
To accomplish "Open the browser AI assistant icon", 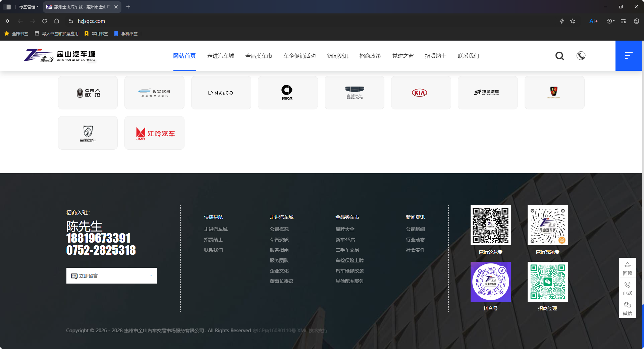I will [593, 21].
